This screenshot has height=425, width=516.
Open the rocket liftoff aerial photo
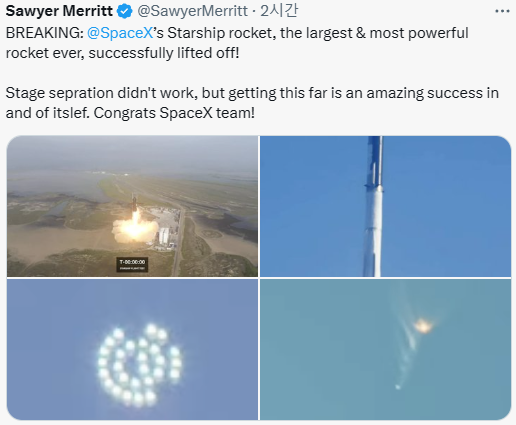click(132, 206)
